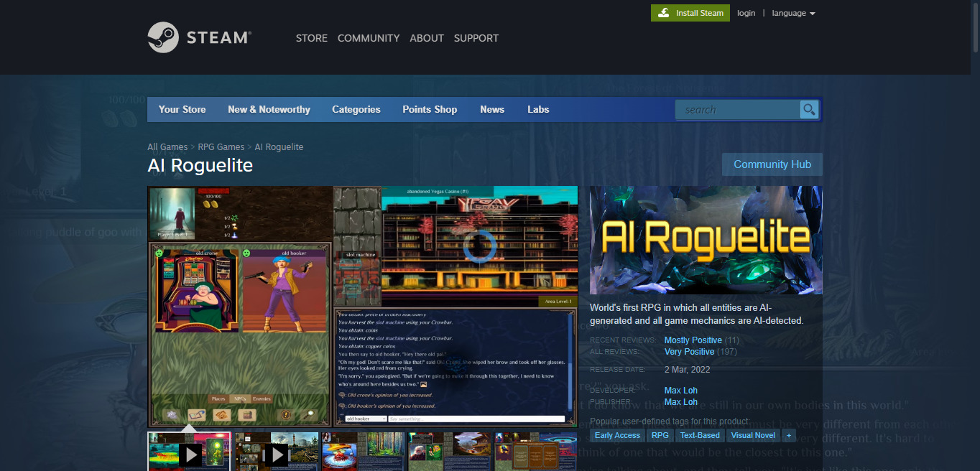Open developer Max Loh link
The height and width of the screenshot is (471, 980).
click(x=681, y=391)
